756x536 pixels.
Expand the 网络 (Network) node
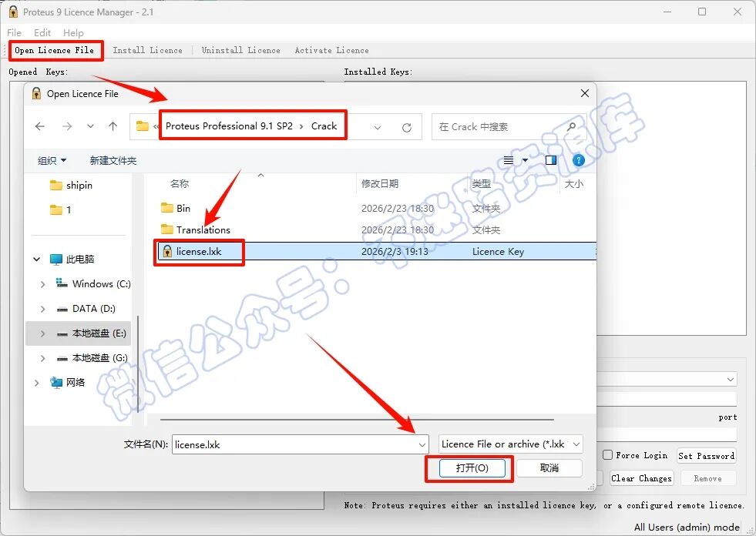(37, 383)
